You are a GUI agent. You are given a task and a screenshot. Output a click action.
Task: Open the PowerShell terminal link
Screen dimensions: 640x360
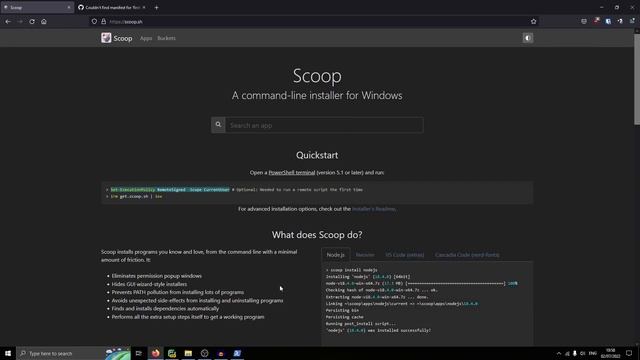coord(292,173)
